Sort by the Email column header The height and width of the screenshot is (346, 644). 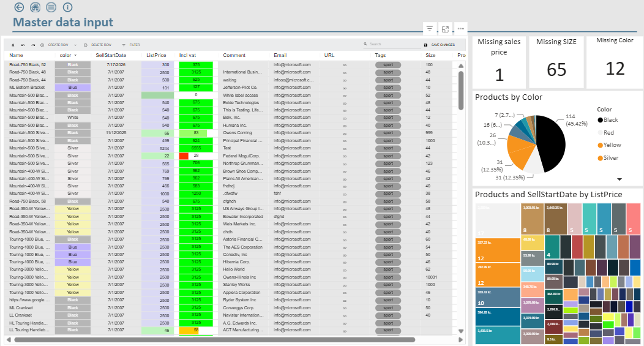[x=280, y=55]
